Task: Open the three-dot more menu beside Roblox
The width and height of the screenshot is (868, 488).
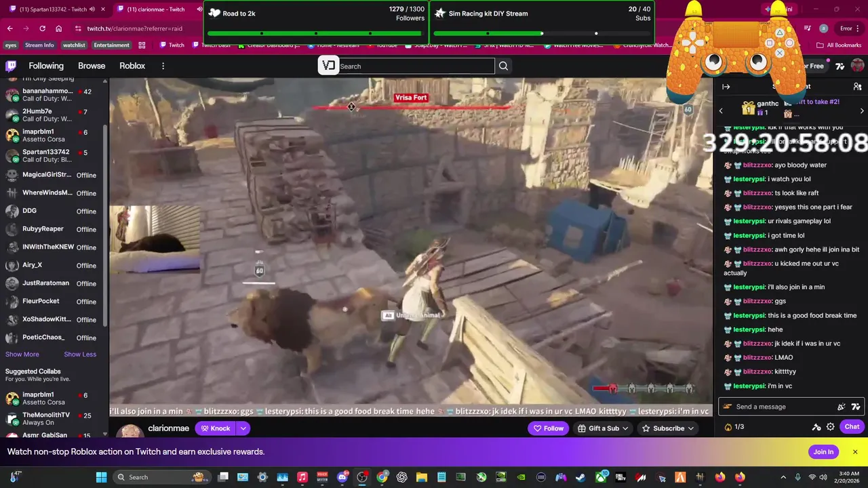Action: (163, 66)
